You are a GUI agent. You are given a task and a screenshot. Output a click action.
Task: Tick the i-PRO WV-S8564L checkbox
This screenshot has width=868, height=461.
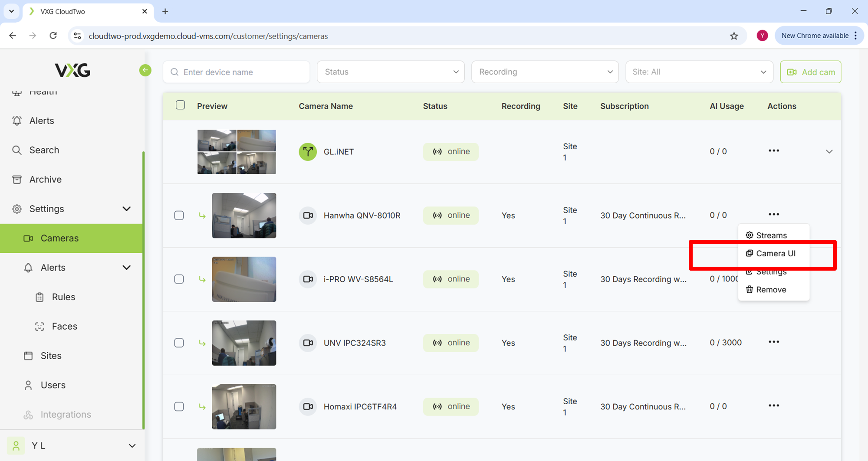click(179, 279)
